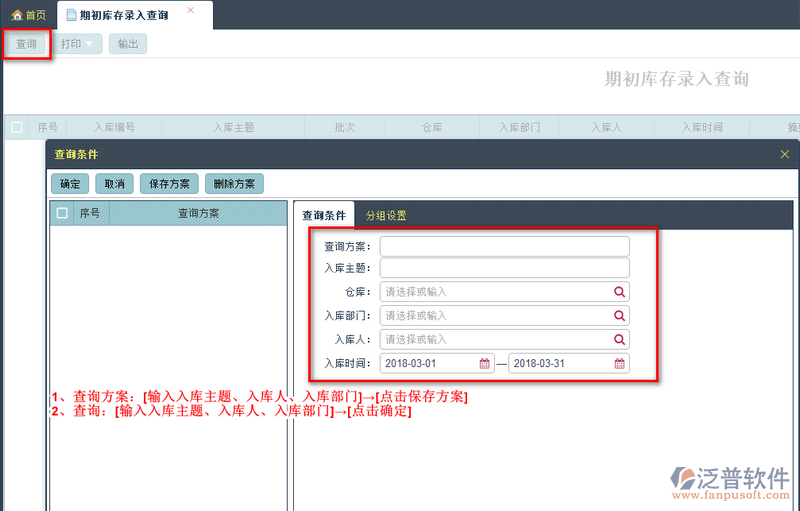The width and height of the screenshot is (800, 511).
Task: Click the 入库主题 column header
Action: click(x=234, y=127)
